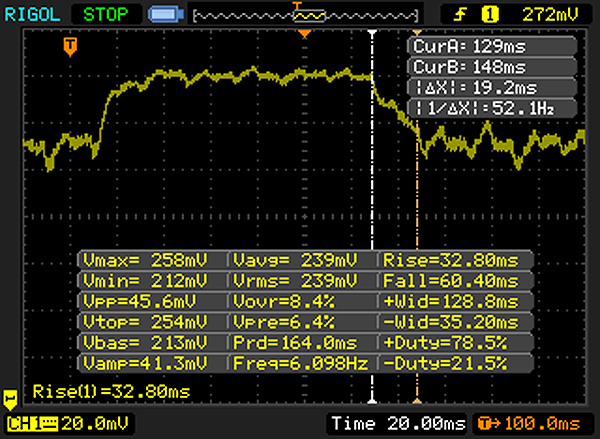
Task: Click the 20.0mV vertical scale value
Action: click(95, 424)
